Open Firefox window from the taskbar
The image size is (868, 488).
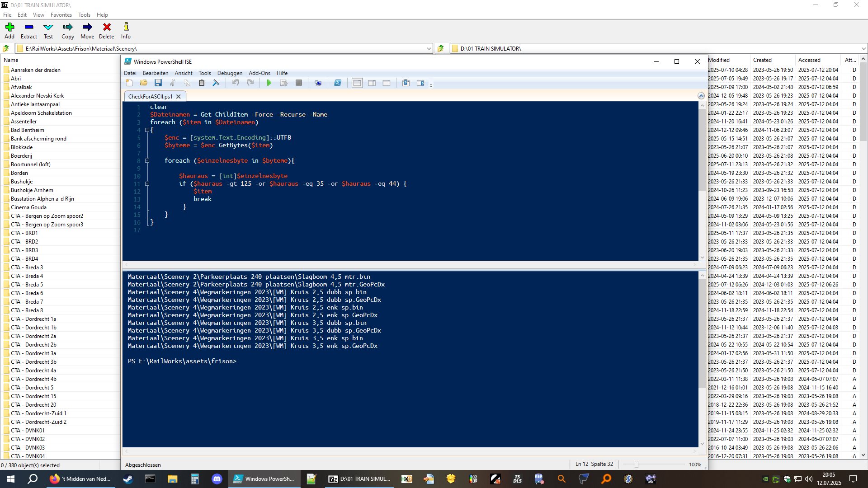coord(80,479)
